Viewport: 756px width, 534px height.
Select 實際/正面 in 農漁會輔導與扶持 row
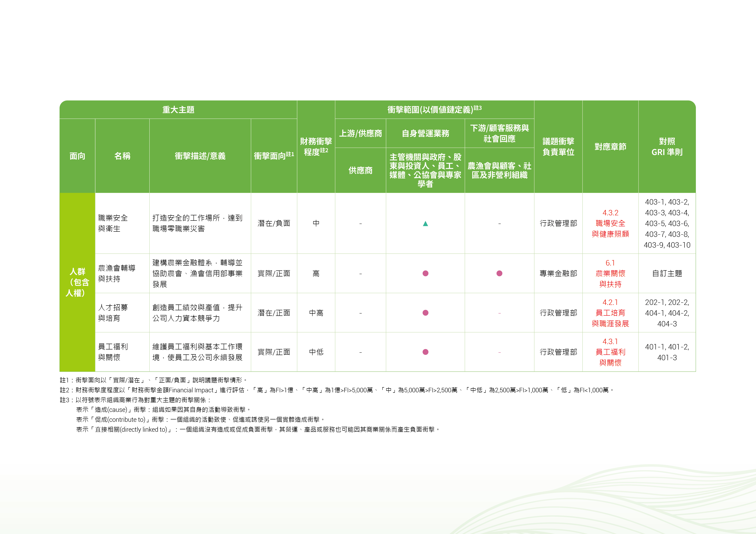tap(274, 273)
